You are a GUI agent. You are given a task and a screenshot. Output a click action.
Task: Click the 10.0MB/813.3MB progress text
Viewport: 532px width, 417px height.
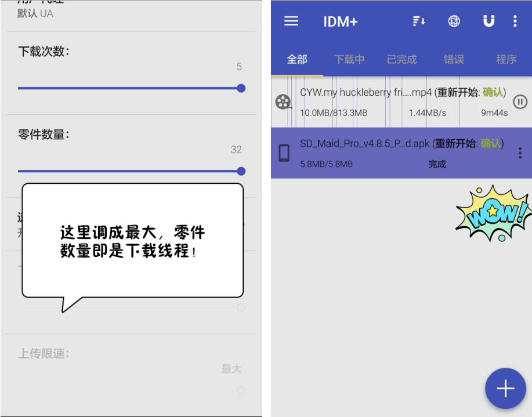[x=334, y=113]
